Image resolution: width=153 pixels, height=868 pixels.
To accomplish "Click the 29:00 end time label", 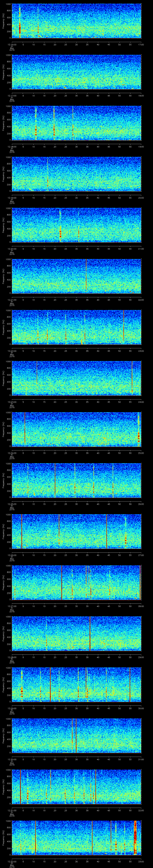I will click(141, 657).
